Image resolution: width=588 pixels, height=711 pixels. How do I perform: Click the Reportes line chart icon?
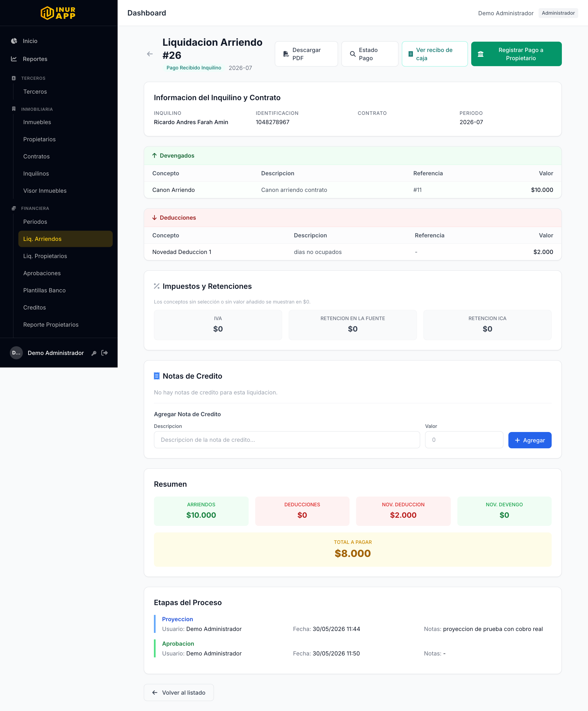coord(14,59)
